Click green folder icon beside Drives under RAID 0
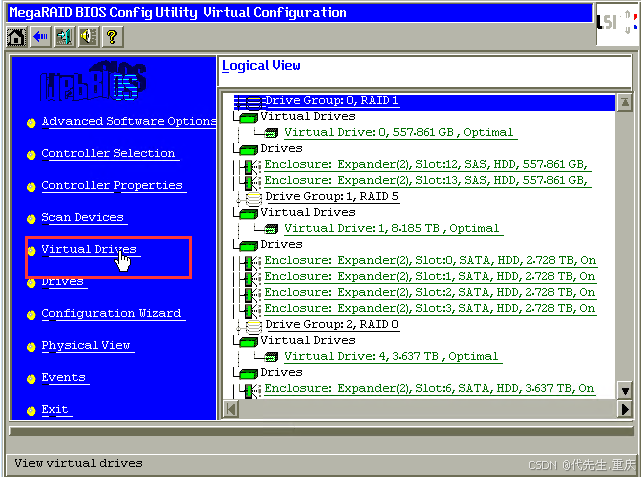 coord(249,374)
